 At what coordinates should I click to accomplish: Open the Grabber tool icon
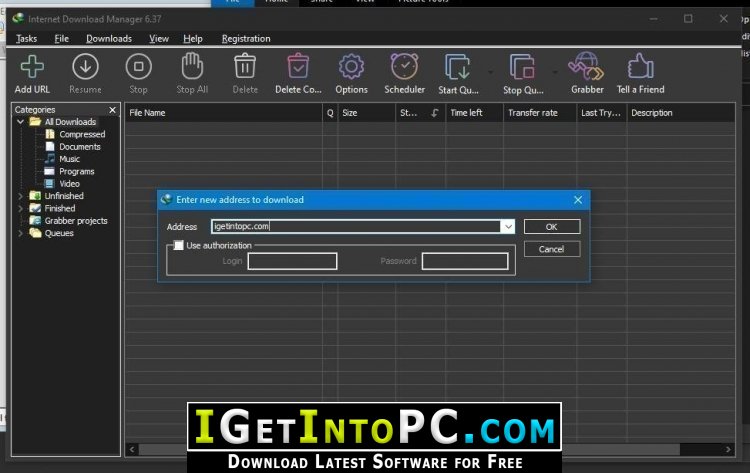tap(586, 66)
